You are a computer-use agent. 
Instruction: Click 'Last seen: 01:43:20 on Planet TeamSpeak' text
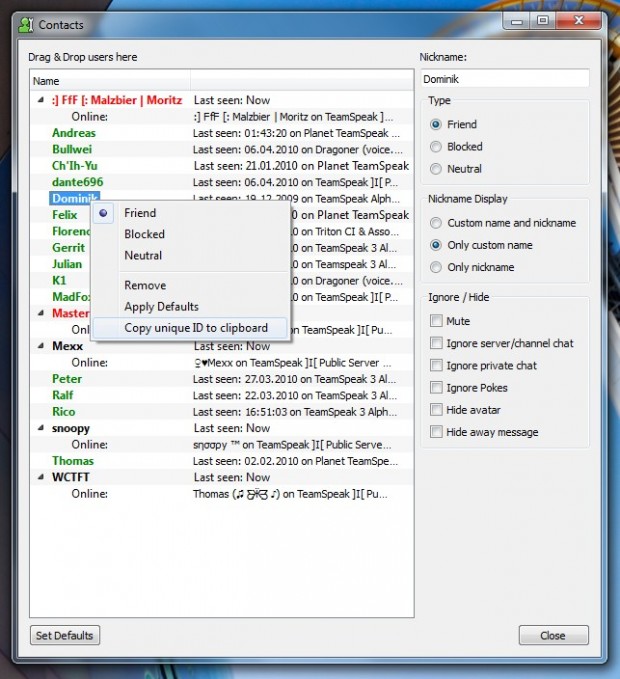[296, 133]
